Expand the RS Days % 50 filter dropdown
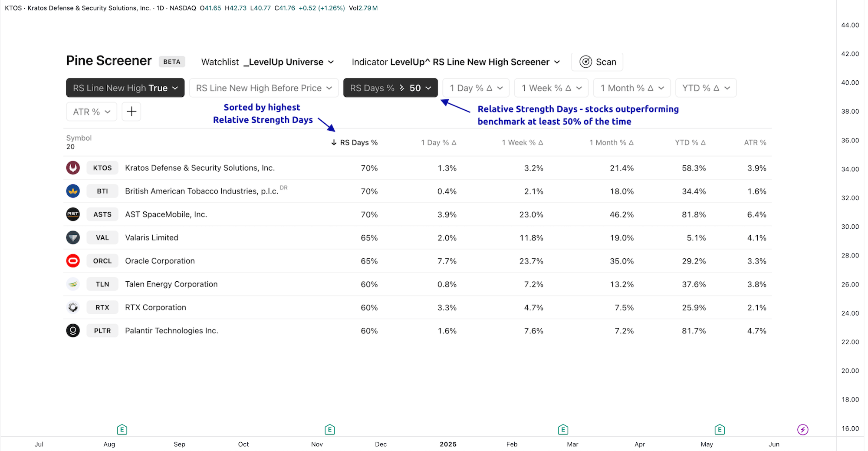Screen dimensions: 868x451 pos(428,88)
